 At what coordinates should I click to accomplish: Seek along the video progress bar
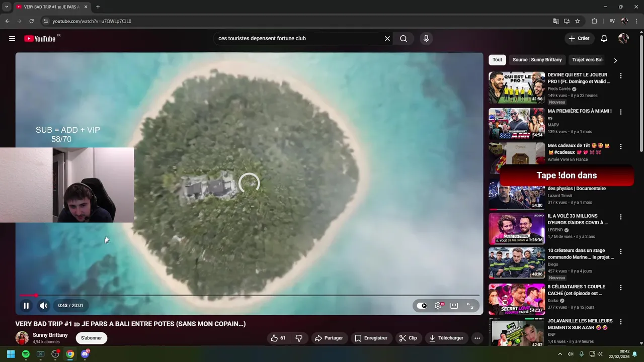(x=250, y=295)
